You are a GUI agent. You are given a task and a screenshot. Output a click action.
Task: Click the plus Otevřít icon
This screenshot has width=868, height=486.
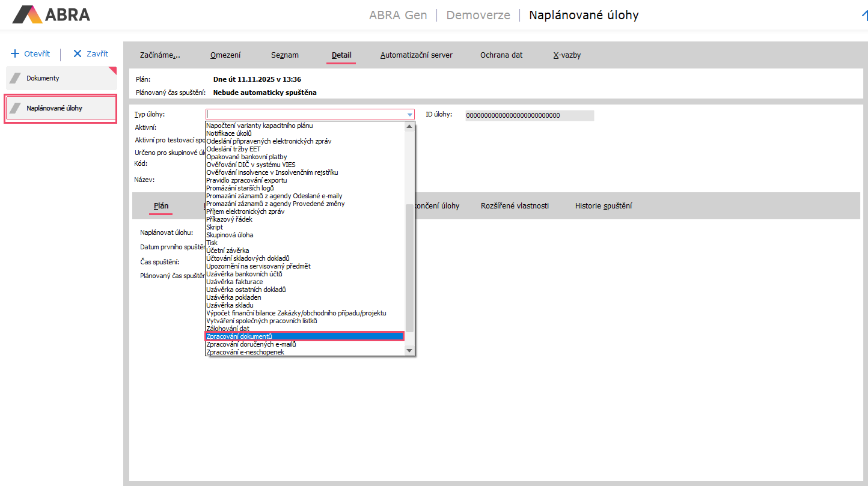pyautogui.click(x=16, y=53)
